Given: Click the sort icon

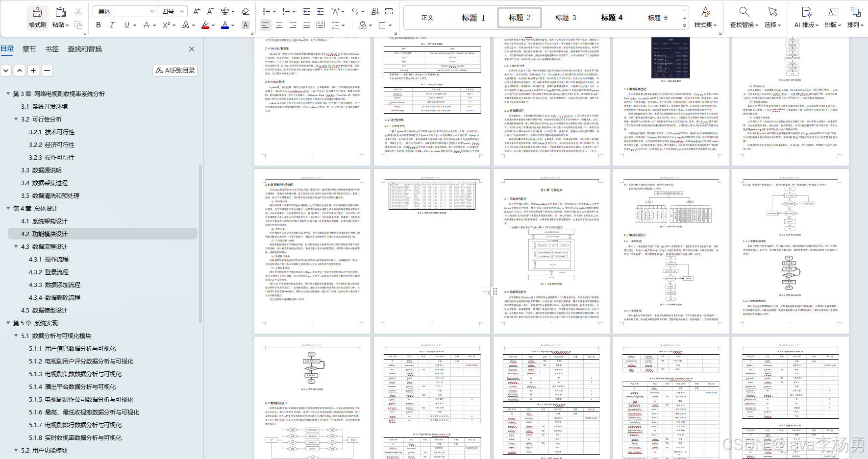Looking at the screenshot, I should [375, 11].
